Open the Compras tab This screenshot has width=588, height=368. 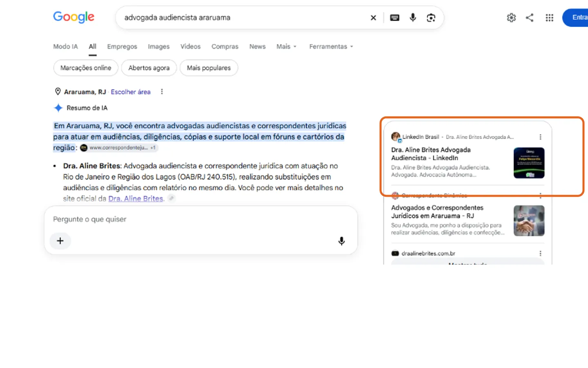pyautogui.click(x=225, y=47)
